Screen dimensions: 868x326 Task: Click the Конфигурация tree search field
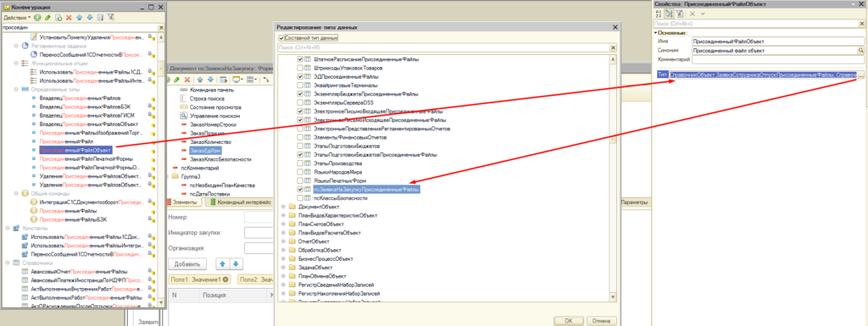pos(80,27)
